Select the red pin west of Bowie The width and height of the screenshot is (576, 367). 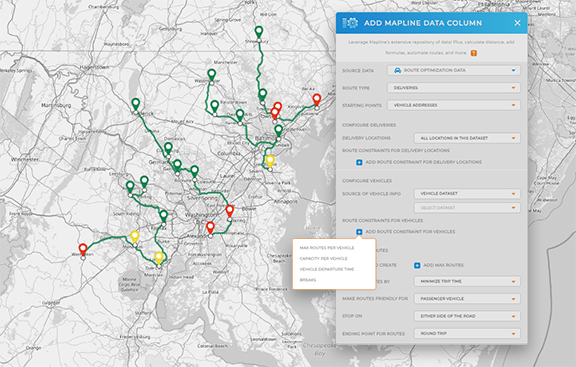coord(230,212)
